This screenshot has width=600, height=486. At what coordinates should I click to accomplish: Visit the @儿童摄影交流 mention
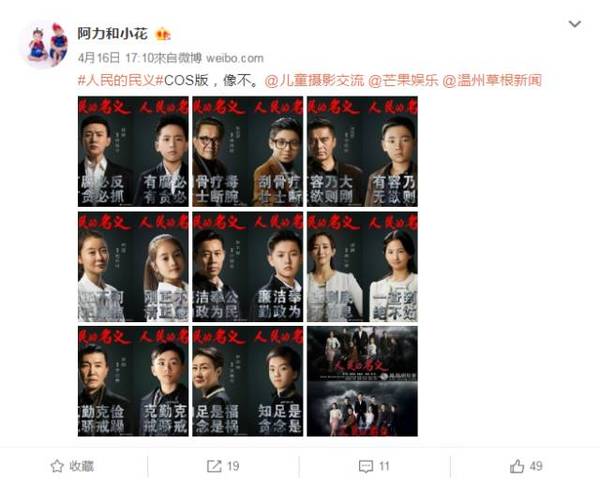(314, 81)
